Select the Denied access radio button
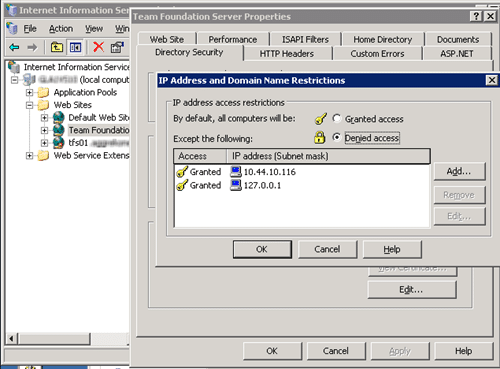This screenshot has width=500, height=369. click(337, 137)
